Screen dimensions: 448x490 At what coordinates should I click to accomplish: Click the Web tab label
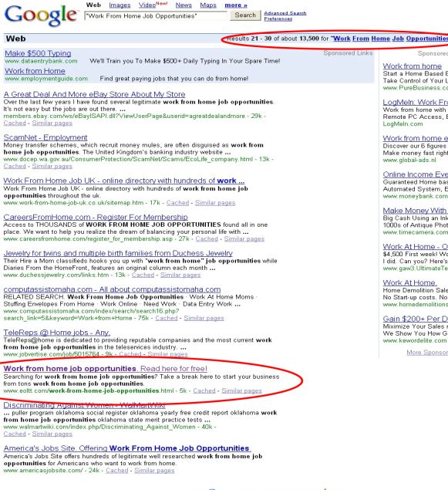point(93,5)
